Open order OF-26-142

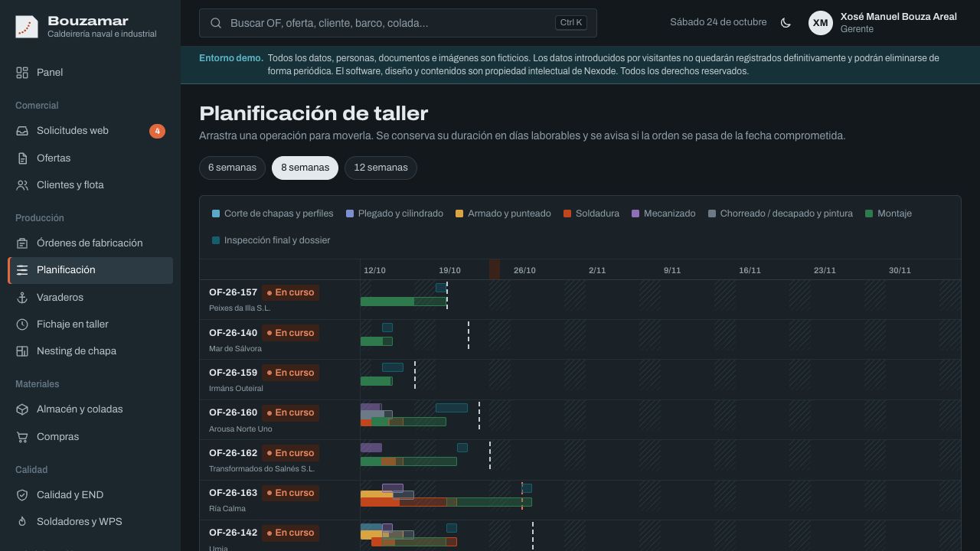pos(233,533)
